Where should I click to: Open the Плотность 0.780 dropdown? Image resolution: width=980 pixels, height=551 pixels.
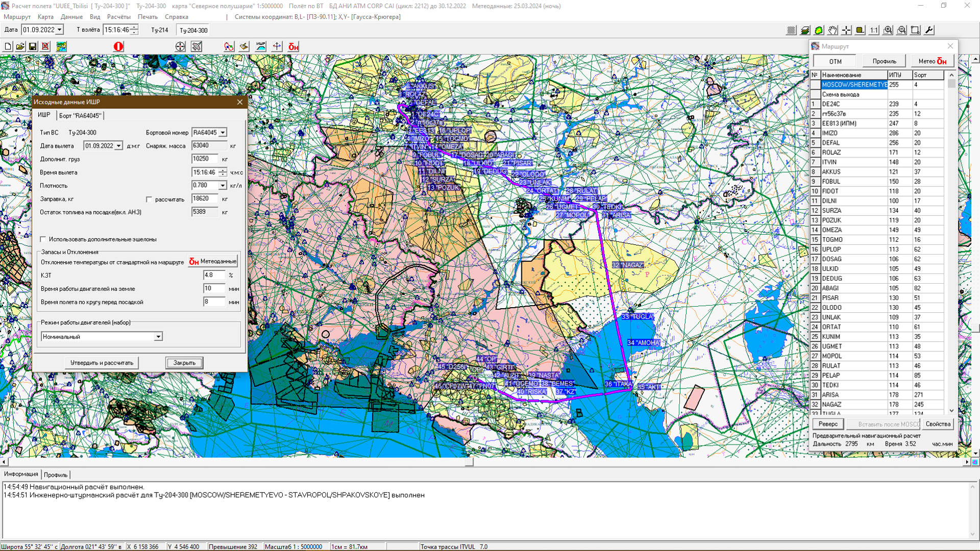[223, 186]
